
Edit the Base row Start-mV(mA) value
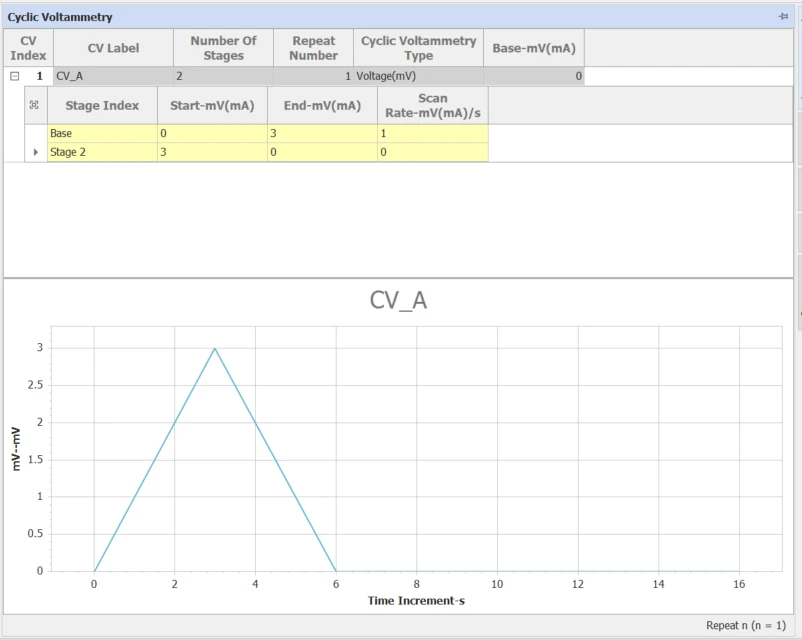pyautogui.click(x=212, y=134)
